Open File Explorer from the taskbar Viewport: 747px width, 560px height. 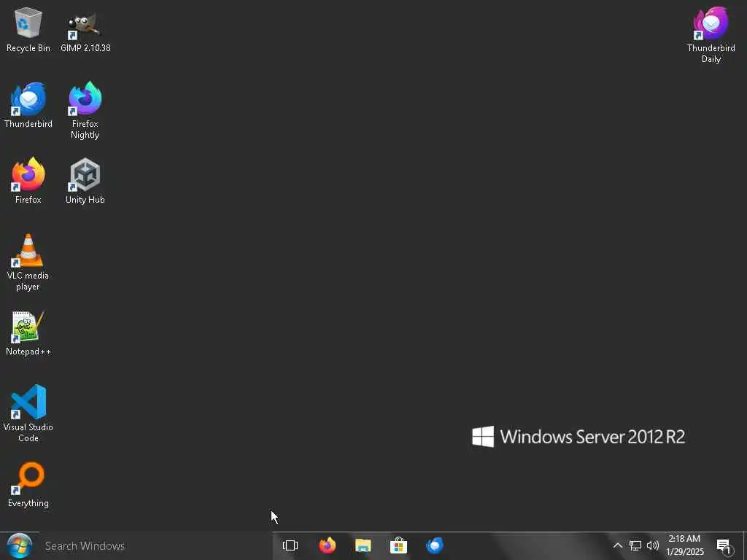363,545
